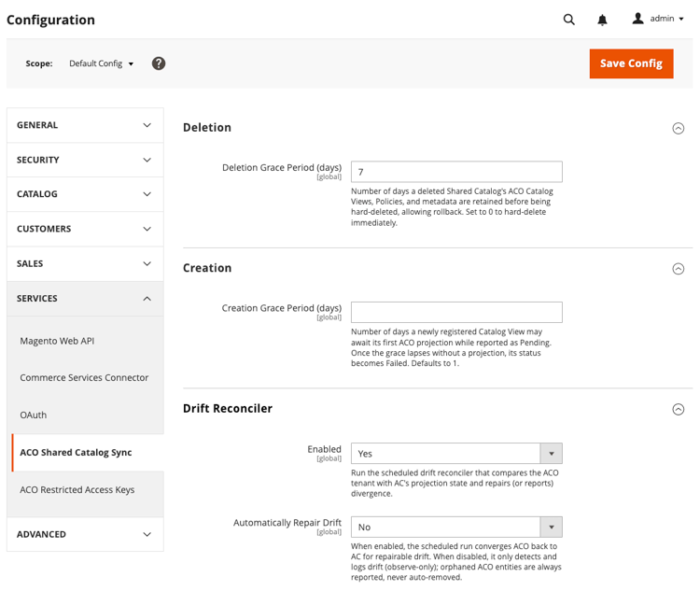Expand the SECURITY section
The image size is (700, 591).
pos(85,160)
